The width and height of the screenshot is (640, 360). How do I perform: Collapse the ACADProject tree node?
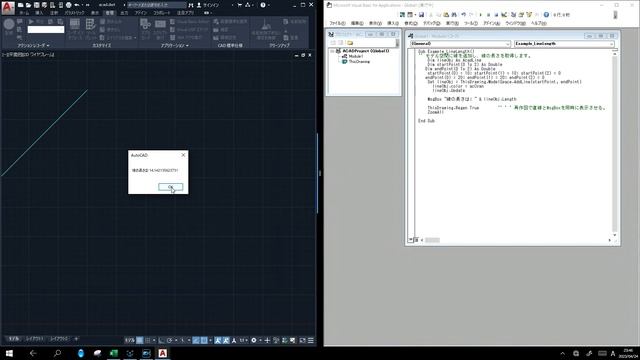click(x=332, y=51)
